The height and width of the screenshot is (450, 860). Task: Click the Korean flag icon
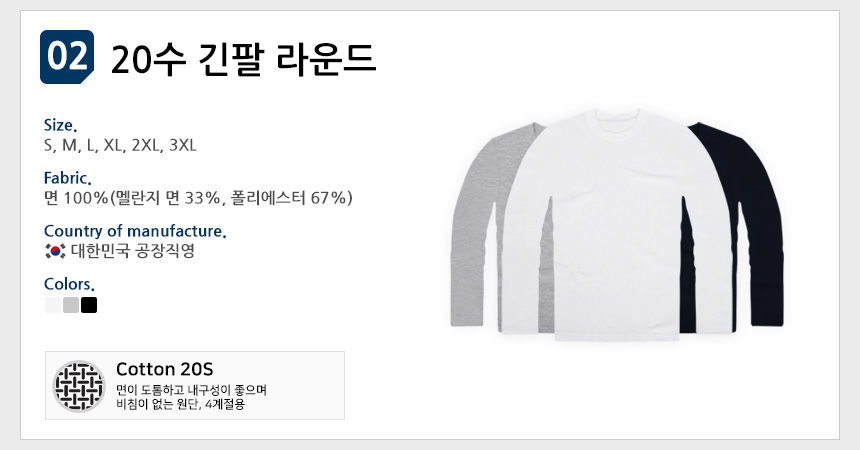[x=55, y=251]
